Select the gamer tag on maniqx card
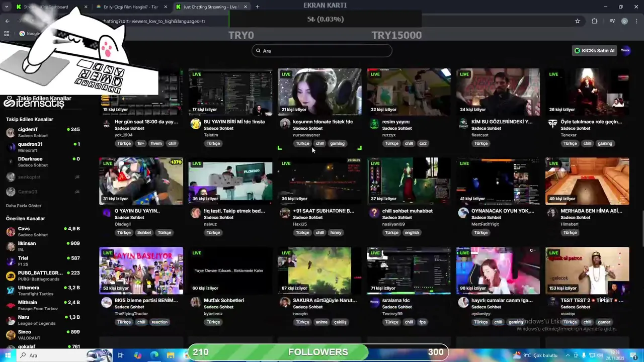The width and height of the screenshot is (644, 362). 604,322
